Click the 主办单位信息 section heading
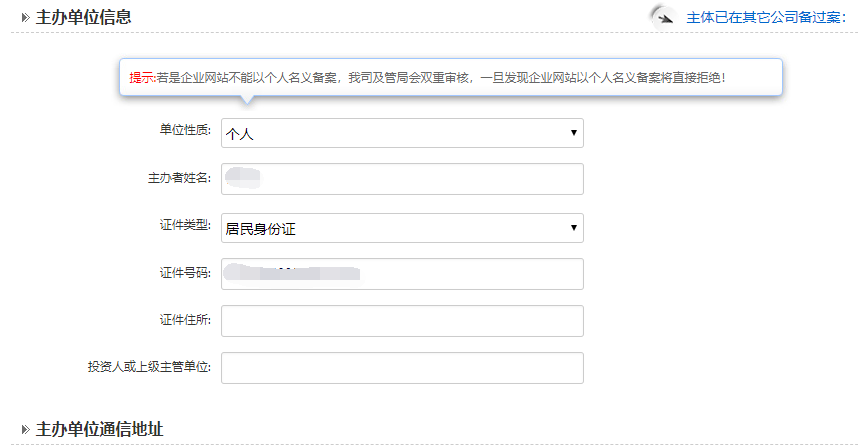 point(83,17)
